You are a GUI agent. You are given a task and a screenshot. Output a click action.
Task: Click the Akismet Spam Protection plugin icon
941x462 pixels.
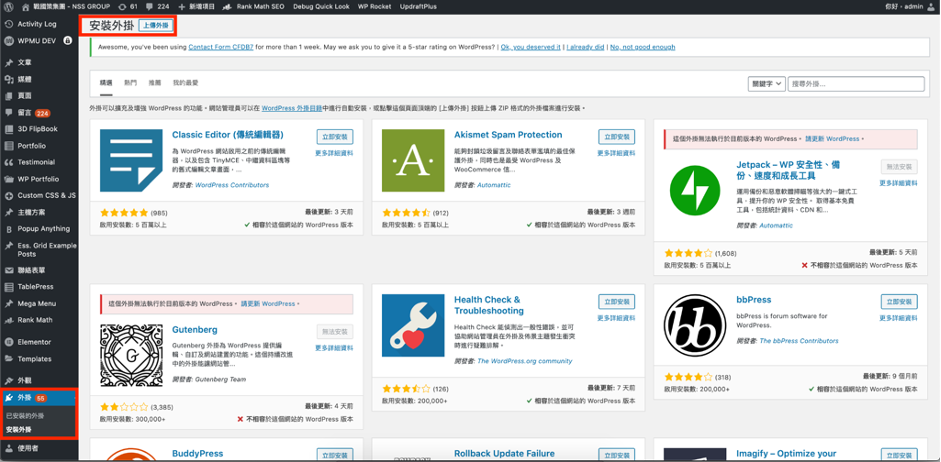coord(413,160)
